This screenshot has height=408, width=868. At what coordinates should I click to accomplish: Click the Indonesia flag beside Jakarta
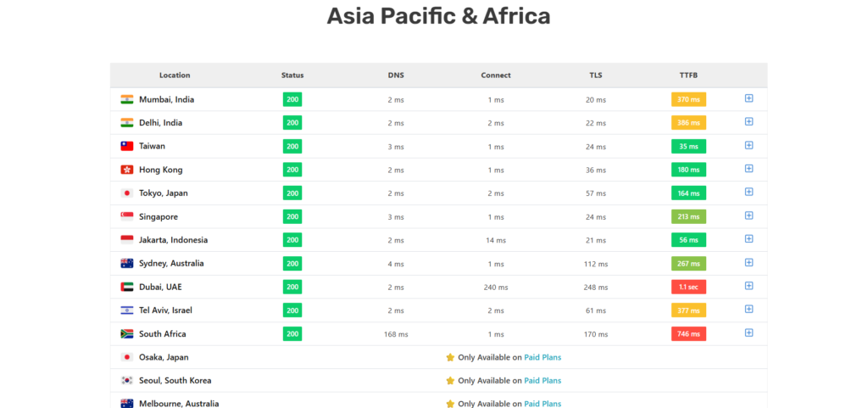point(127,240)
